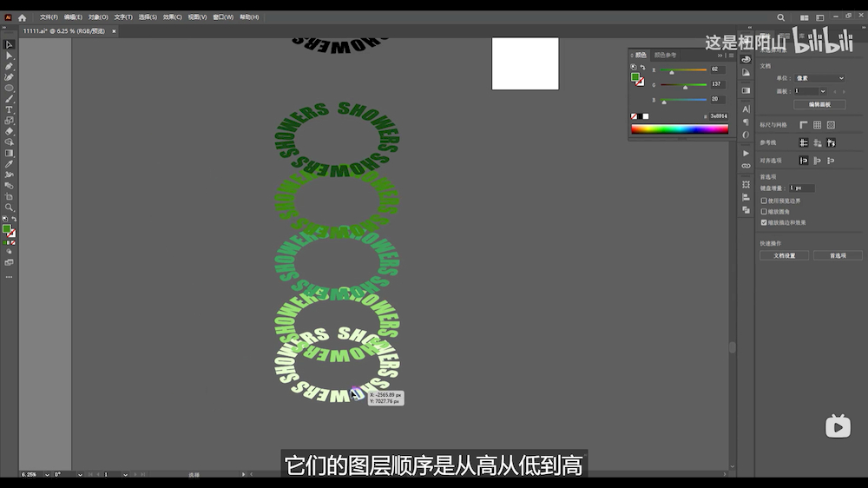Open Character panel icon in dock
868x488 pixels.
coord(746,109)
